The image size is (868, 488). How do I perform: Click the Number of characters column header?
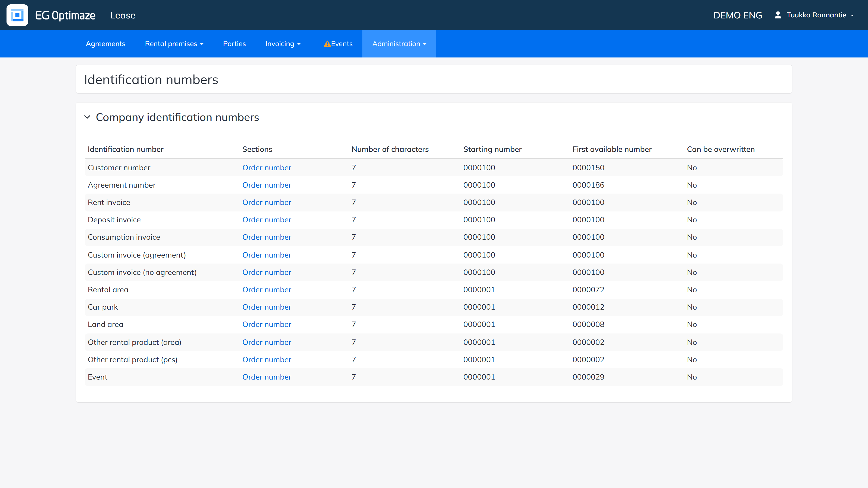[390, 149]
